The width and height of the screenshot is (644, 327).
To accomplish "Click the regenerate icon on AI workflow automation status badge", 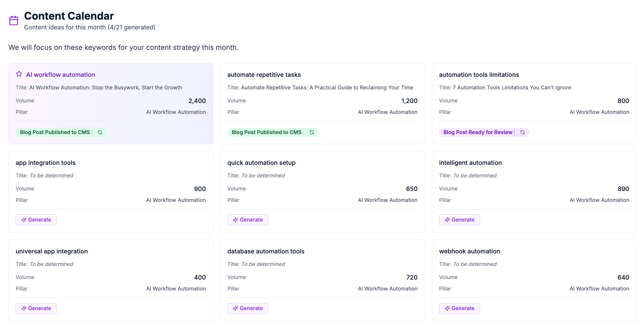I will [100, 132].
